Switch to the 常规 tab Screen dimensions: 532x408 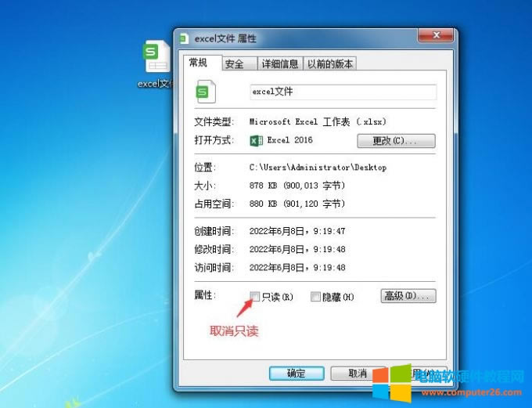[199, 63]
